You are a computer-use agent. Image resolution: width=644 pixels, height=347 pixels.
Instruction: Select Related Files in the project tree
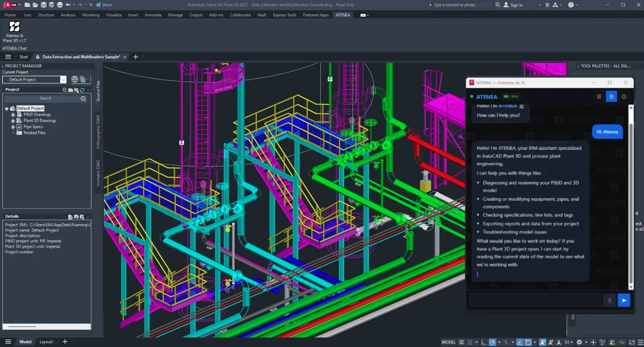click(x=35, y=133)
